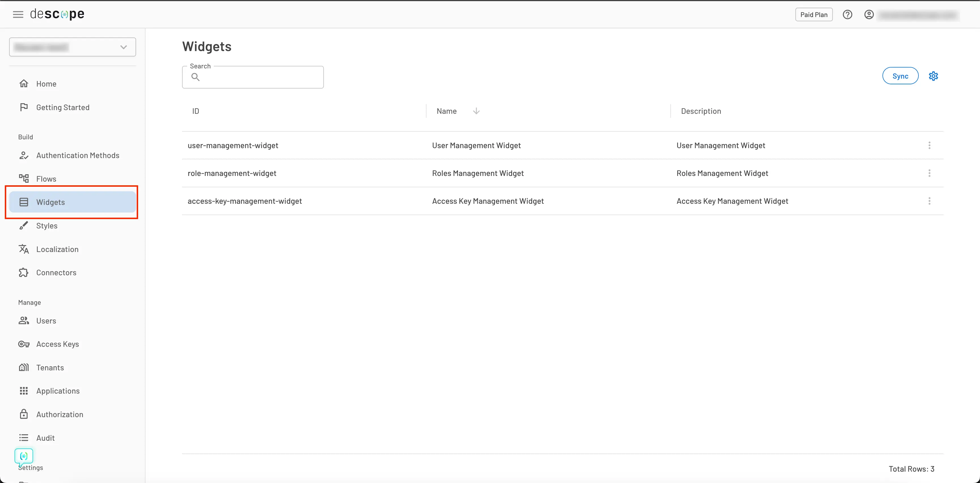The image size is (980, 483).
Task: Open actions menu for User Management Widget
Action: pos(929,145)
